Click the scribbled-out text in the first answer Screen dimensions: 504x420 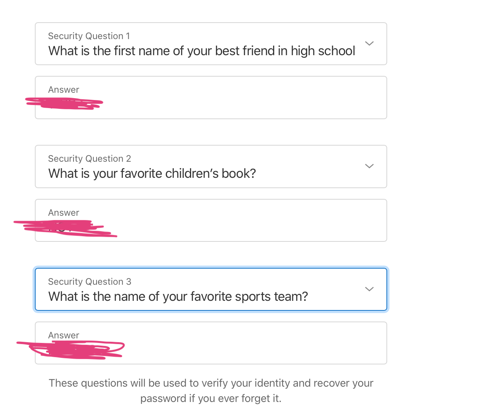click(x=64, y=103)
